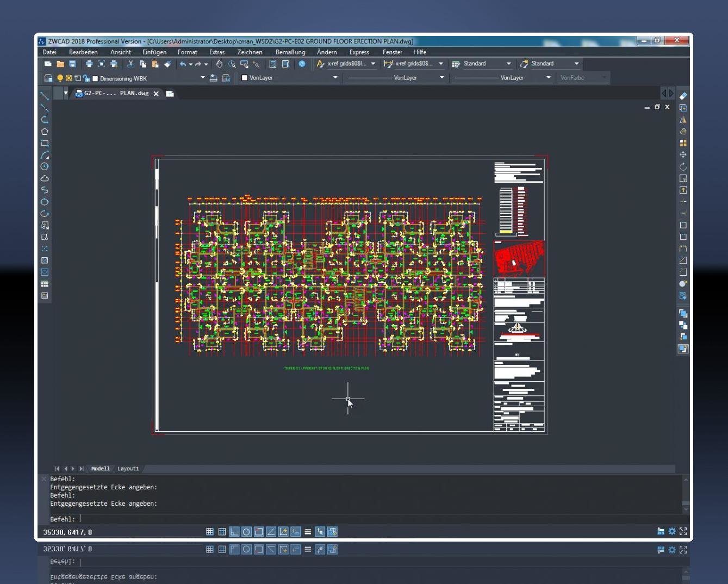Click the Print icon in toolbar
Image resolution: width=728 pixels, height=584 pixels.
tap(89, 64)
